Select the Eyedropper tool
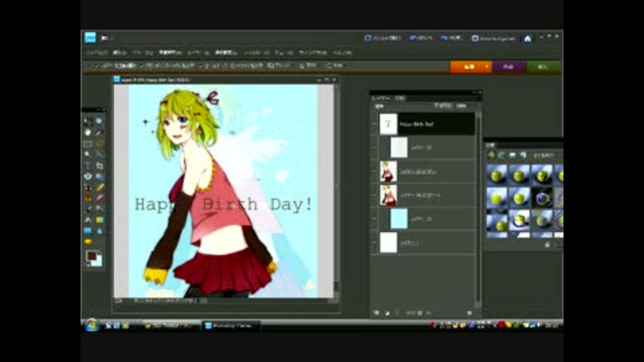This screenshot has height=362, width=644. tap(99, 132)
